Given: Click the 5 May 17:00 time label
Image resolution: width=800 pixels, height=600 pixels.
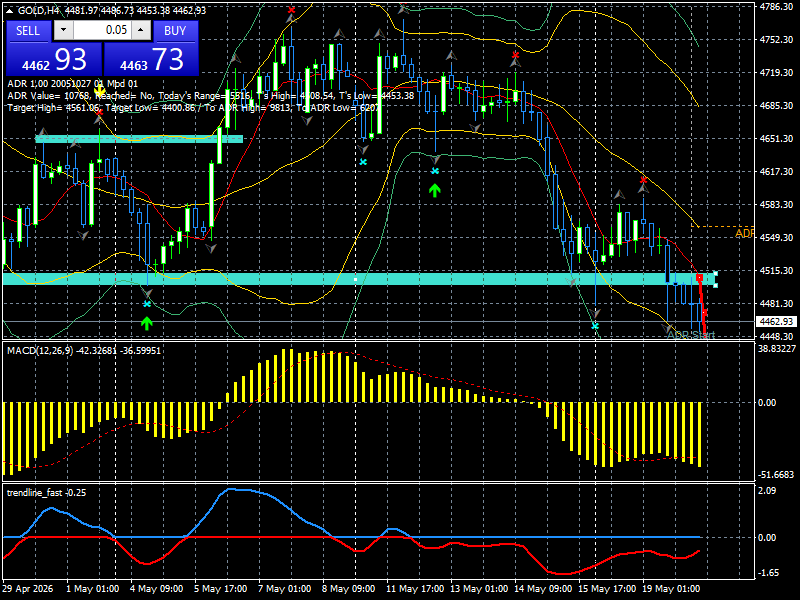Looking at the screenshot, I should (220, 588).
